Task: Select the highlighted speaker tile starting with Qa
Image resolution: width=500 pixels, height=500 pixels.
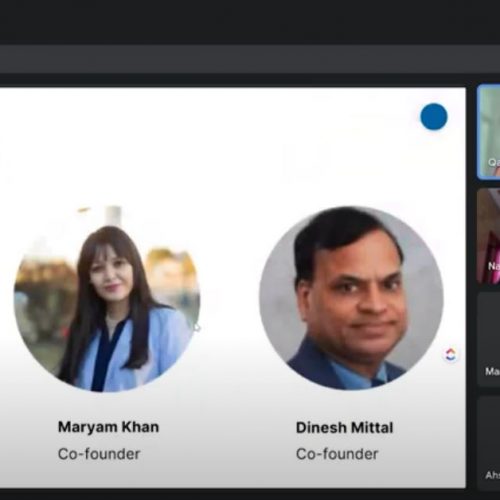Action: click(489, 132)
